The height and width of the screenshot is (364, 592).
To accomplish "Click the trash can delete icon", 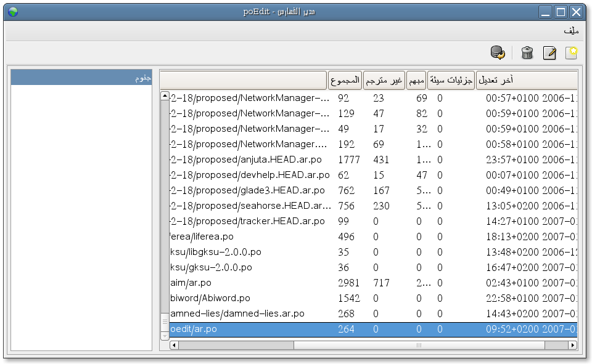I will pyautogui.click(x=527, y=53).
